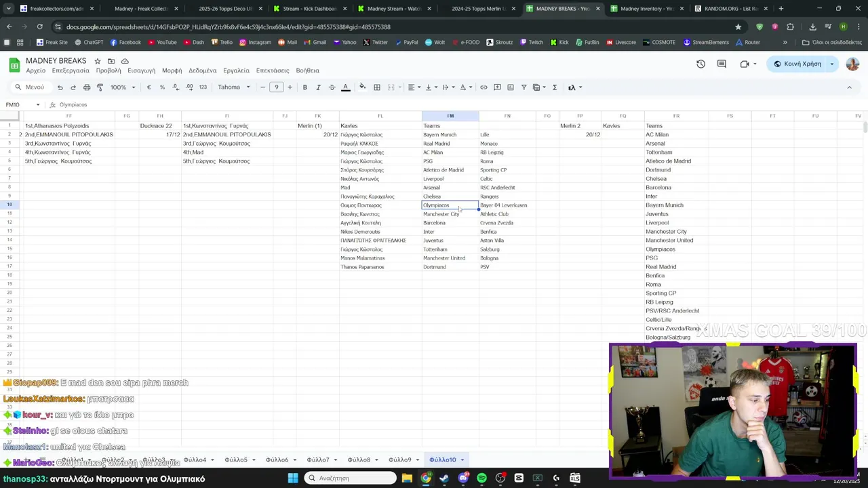
Task: Bookmark page with browser star icon
Action: (x=738, y=27)
